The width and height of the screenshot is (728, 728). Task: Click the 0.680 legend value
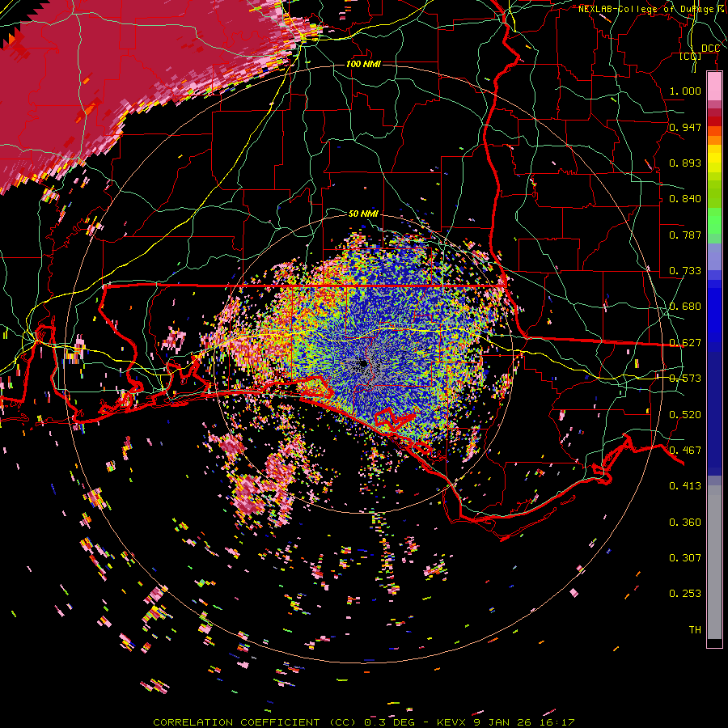pyautogui.click(x=685, y=307)
